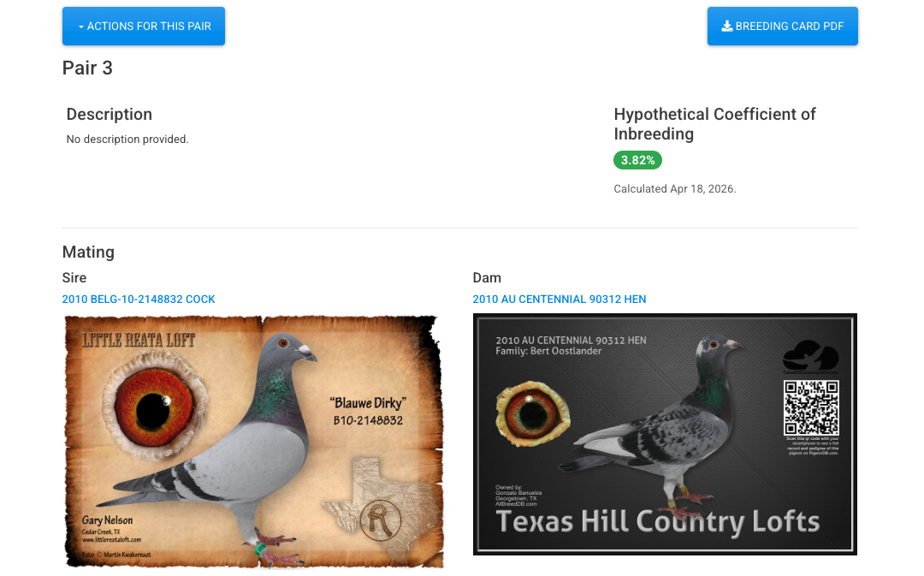This screenshot has width=924, height=576.
Task: Click the caret arrow on the Actions button
Action: 81,27
